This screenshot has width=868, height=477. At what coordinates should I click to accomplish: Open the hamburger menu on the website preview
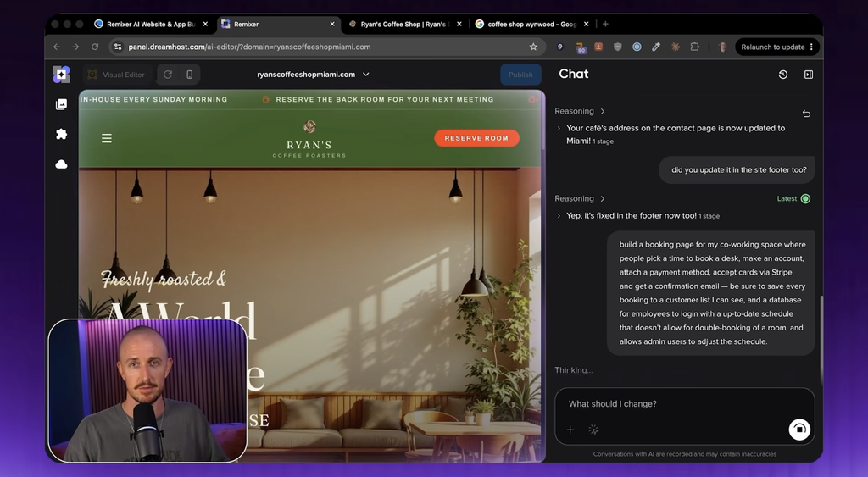pos(107,138)
